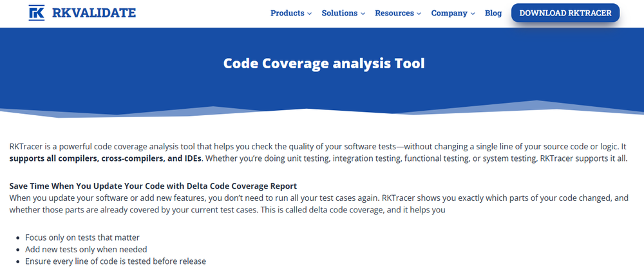Expand the Solutions chevron arrow
The height and width of the screenshot is (271, 644).
click(363, 14)
